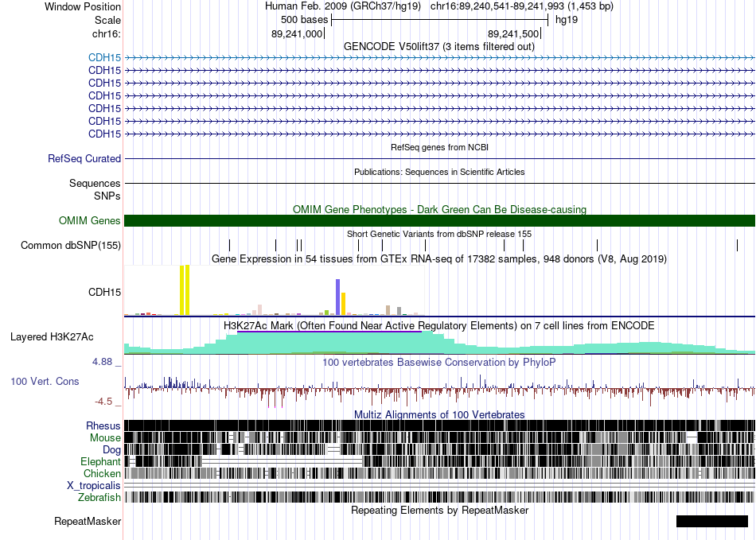Click the leftmost dbSNP variant tick

(x=229, y=245)
